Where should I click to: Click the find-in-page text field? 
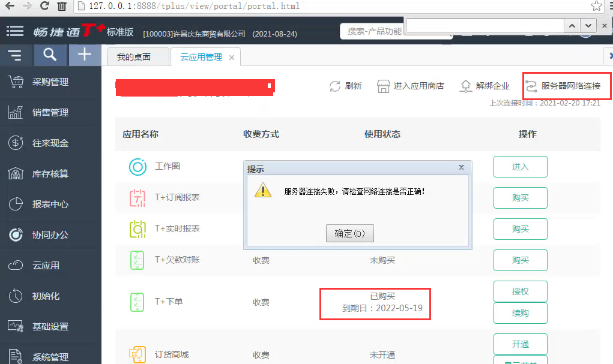[x=485, y=26]
